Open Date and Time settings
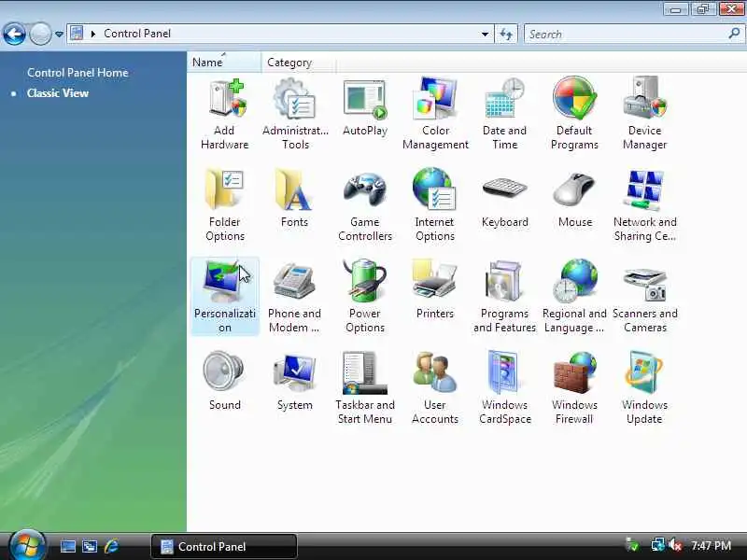Viewport: 747px width, 560px height. 504,113
